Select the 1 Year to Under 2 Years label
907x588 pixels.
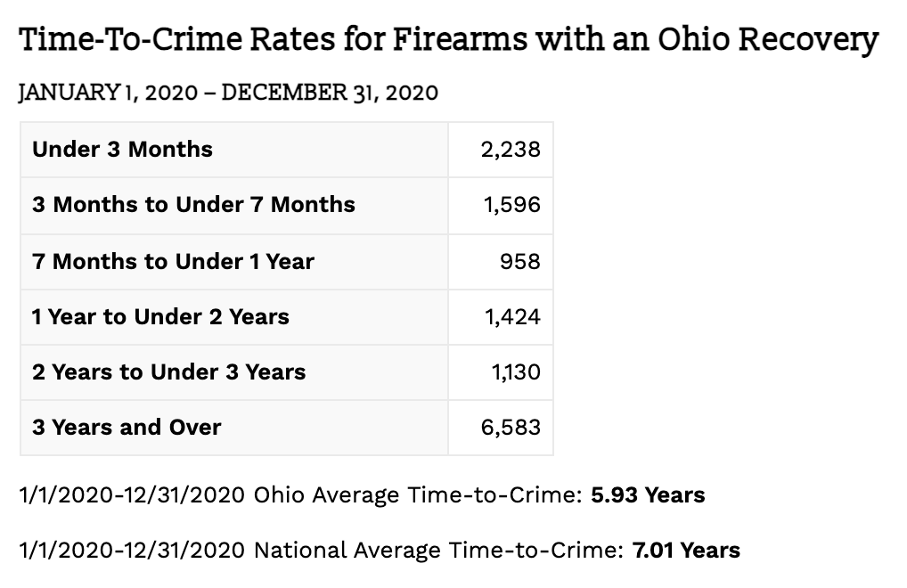pos(160,316)
